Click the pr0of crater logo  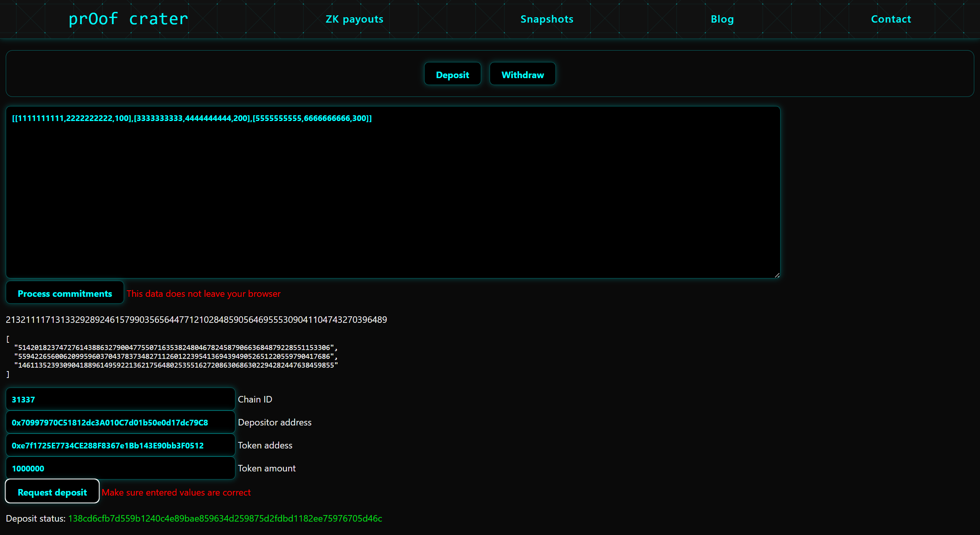point(128,19)
